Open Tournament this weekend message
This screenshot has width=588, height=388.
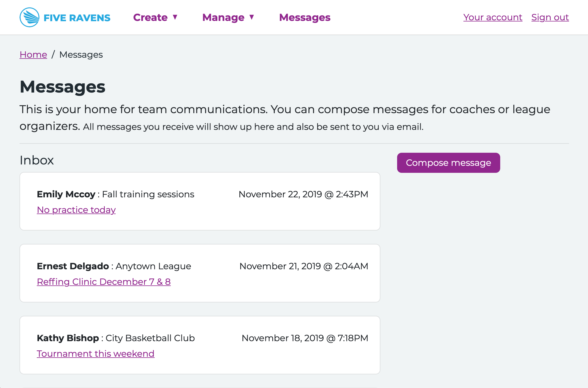coord(96,354)
